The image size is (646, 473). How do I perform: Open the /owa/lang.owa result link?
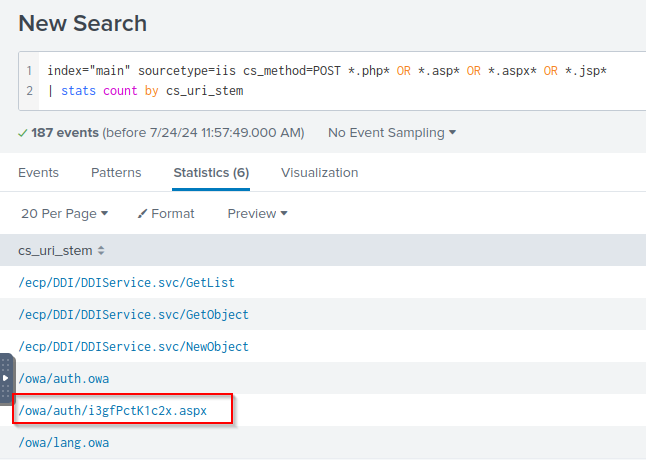point(64,442)
